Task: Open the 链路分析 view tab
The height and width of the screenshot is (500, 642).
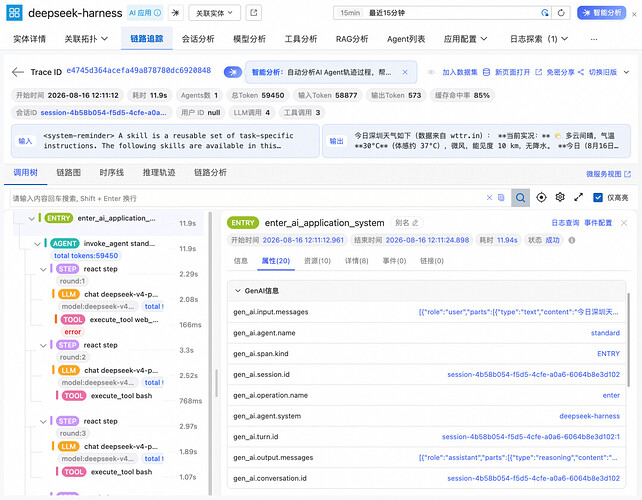Action: pos(210,172)
